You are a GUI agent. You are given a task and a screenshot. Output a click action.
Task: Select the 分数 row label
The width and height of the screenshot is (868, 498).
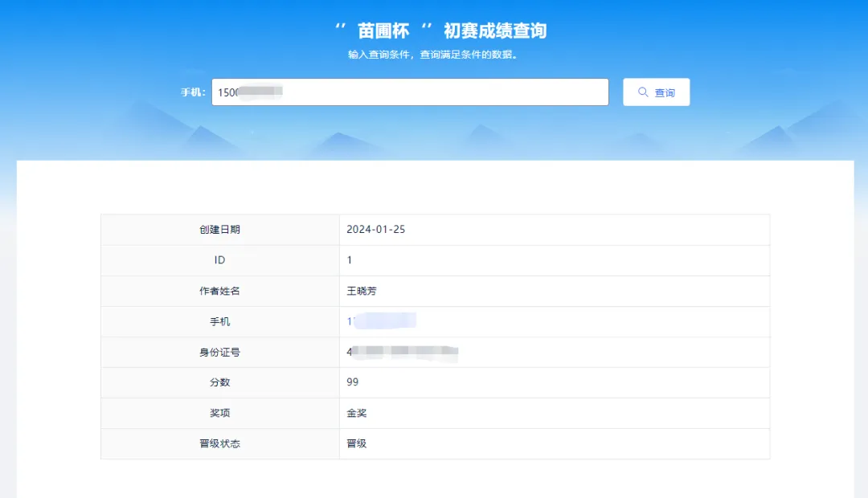click(219, 382)
